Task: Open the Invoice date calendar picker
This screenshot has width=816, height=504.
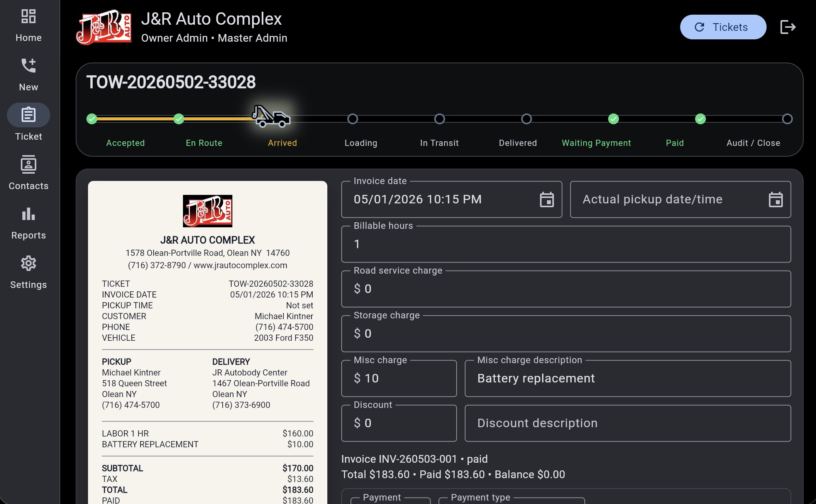Action: coord(547,200)
